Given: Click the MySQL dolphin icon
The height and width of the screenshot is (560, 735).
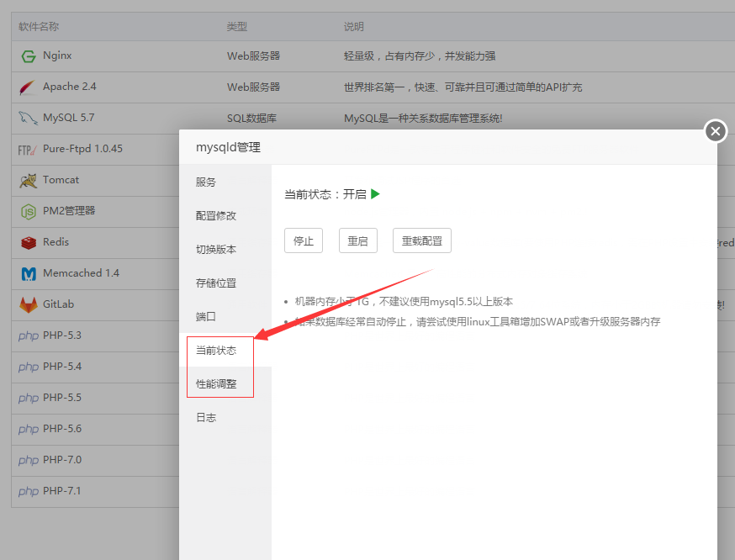Looking at the screenshot, I should point(28,118).
